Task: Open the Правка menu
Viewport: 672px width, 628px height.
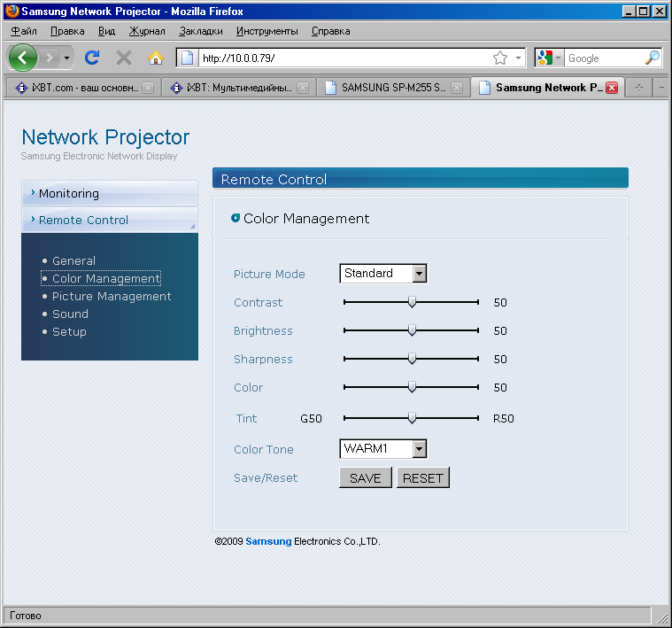Action: tap(67, 31)
